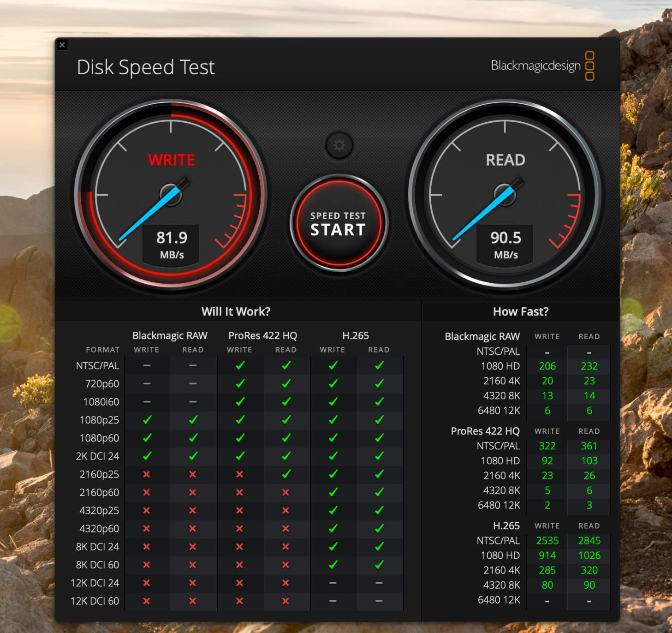Click the 1026 H.265 1080 HD read value
Image resolution: width=672 pixels, height=633 pixels.
pos(589,555)
